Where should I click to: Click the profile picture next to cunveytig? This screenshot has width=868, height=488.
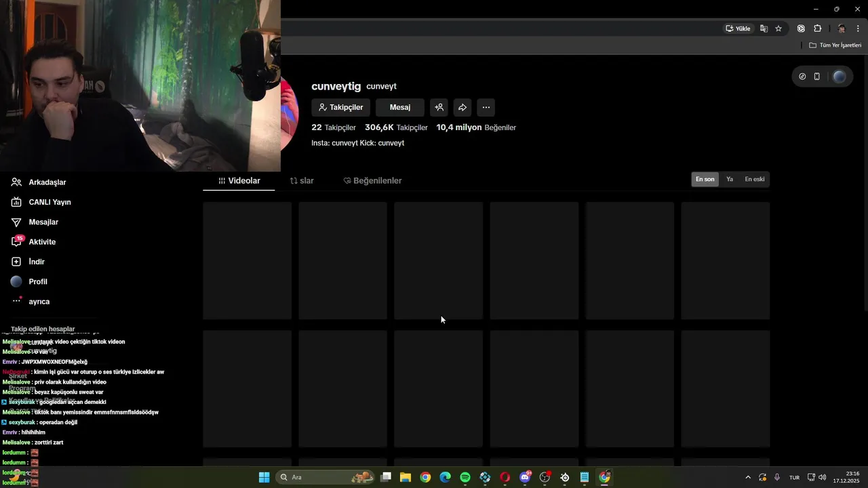coord(290,113)
